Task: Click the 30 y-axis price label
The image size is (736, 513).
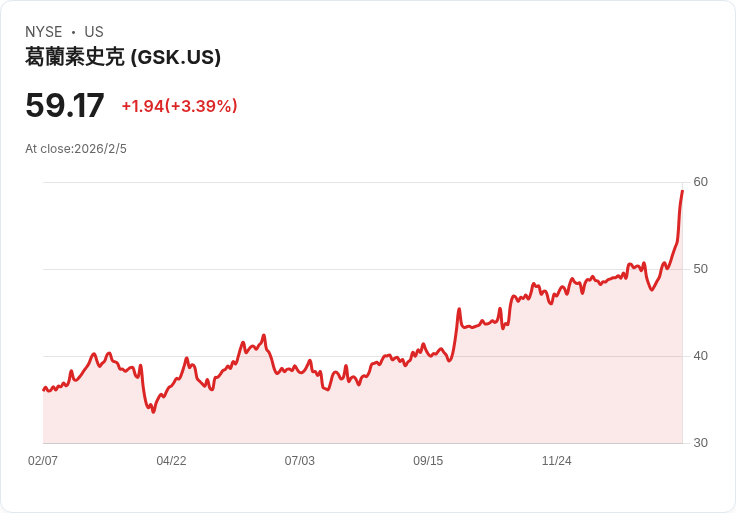Action: coord(700,443)
